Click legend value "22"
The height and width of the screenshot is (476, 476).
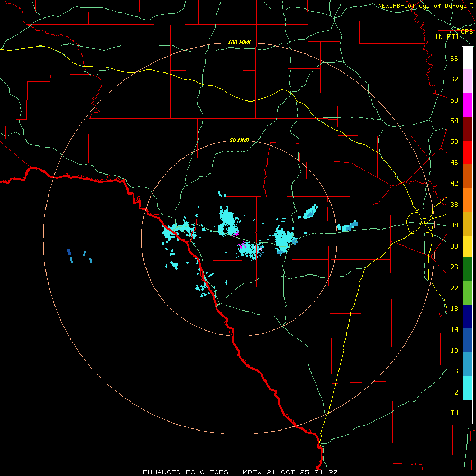point(454,288)
